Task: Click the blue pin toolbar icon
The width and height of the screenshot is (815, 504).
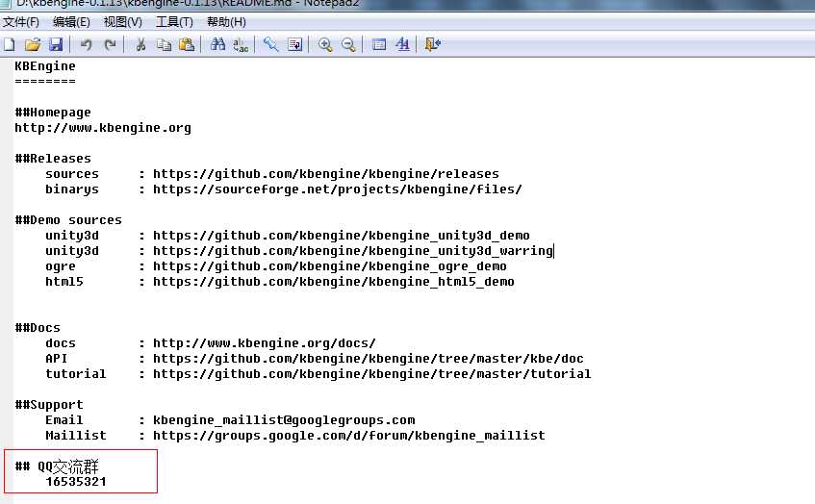Action: click(270, 44)
